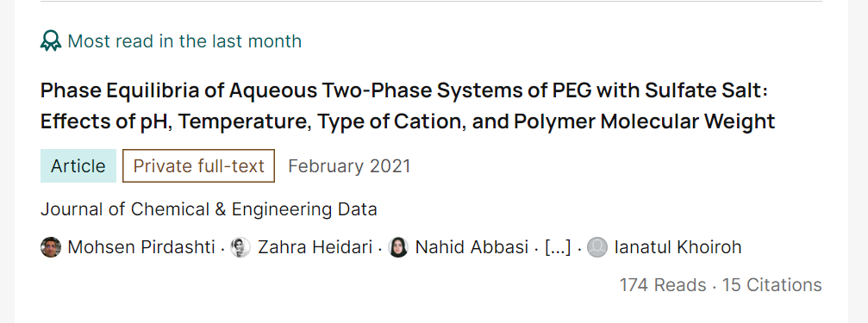
Task: Open Zahra Heidari's avatar image
Action: tap(240, 247)
